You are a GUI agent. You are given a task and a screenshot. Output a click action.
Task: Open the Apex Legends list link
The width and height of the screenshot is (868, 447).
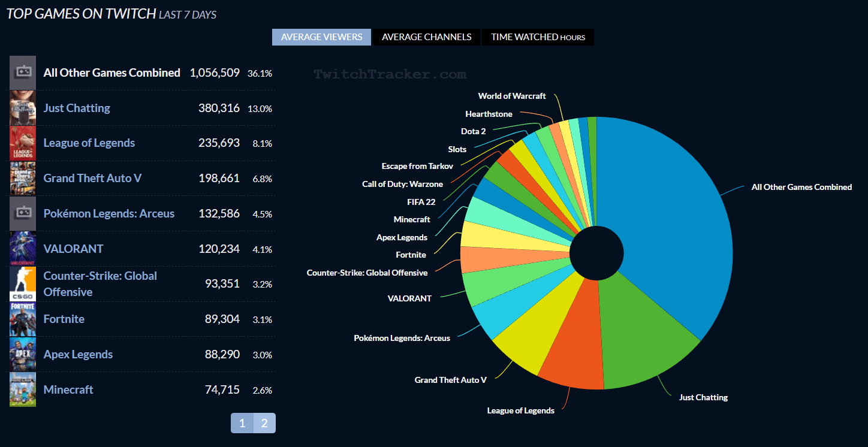click(78, 354)
